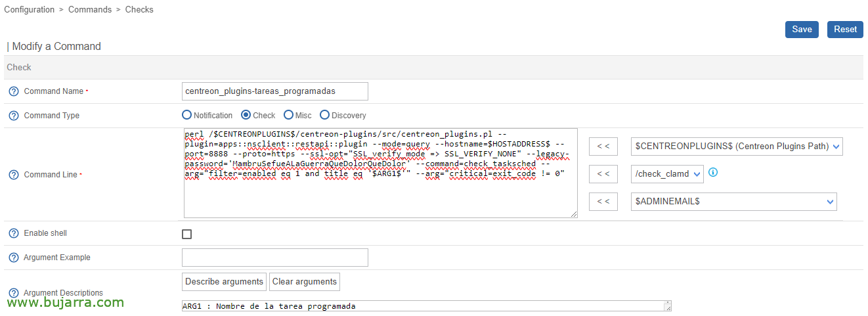Viewport: 868px width, 316px height.
Task: Go to Configuration in the breadcrumb
Action: point(30,10)
